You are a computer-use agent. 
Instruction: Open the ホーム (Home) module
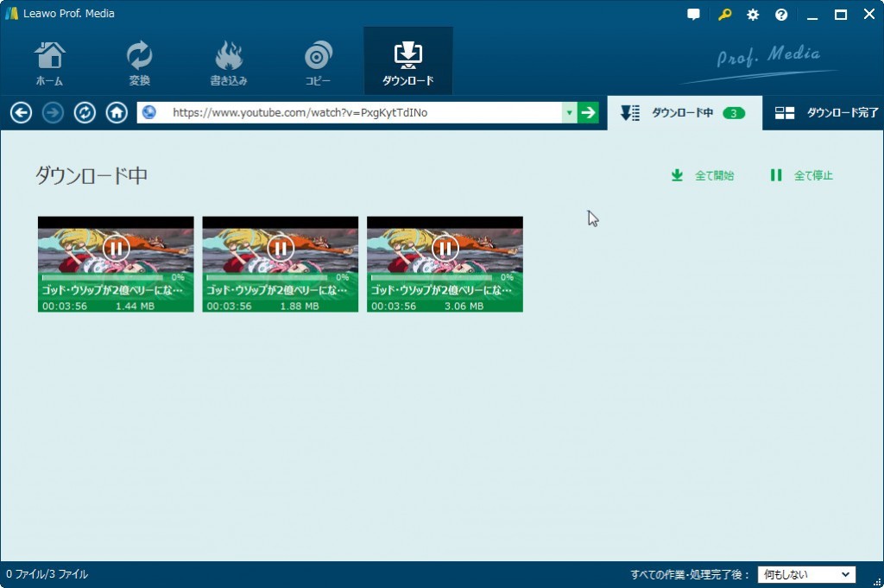pyautogui.click(x=49, y=63)
